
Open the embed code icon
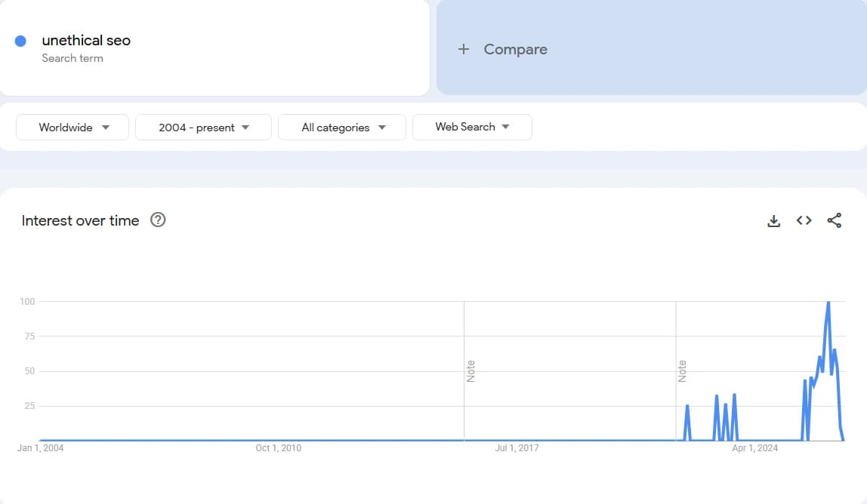[x=804, y=220]
